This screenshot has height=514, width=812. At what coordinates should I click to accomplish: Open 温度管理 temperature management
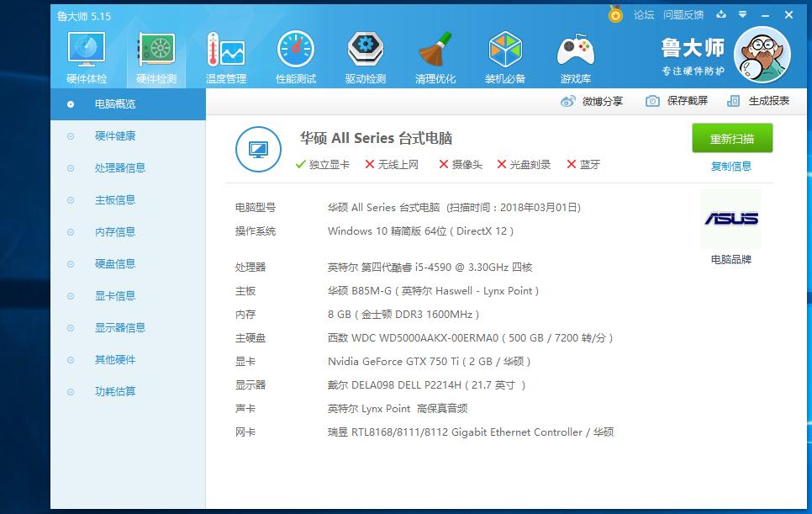tap(226, 57)
